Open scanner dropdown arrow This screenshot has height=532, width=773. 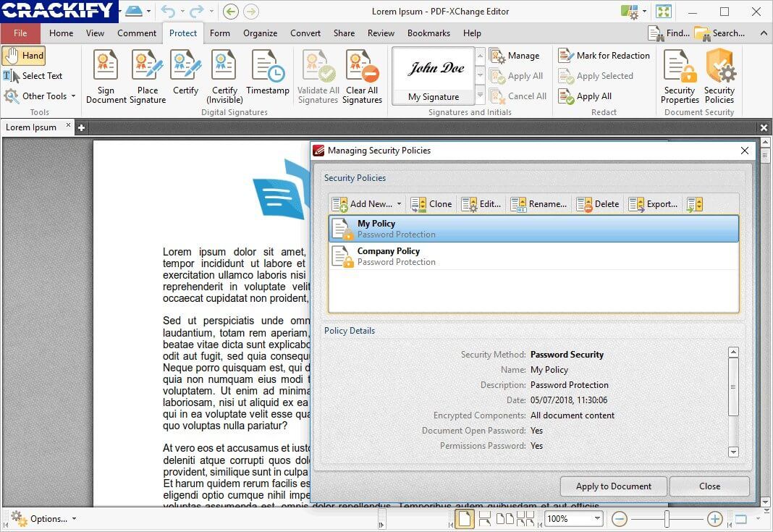(148, 11)
